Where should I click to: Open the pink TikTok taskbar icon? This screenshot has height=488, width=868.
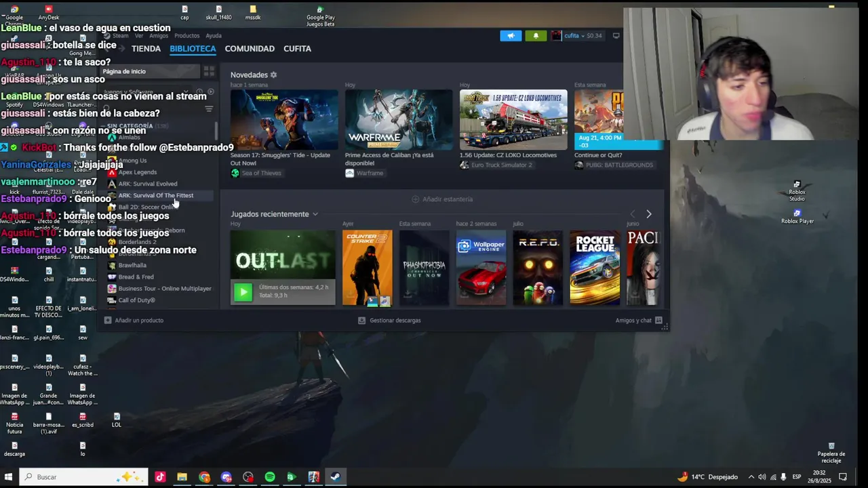click(x=160, y=477)
